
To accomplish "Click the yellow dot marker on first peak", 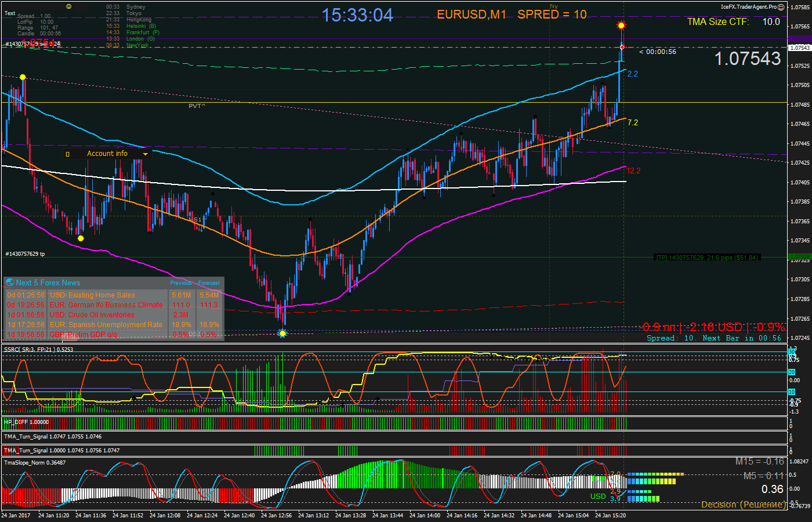I will point(23,77).
